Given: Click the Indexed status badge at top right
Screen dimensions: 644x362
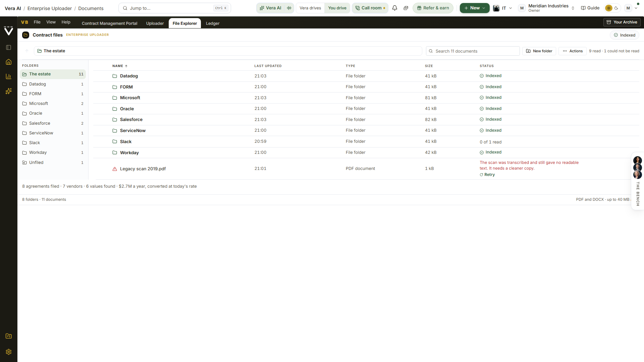Looking at the screenshot, I should click(625, 35).
